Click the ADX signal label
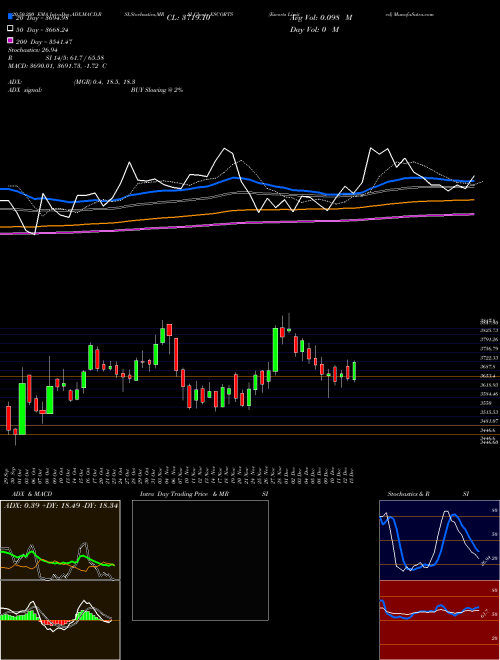This screenshot has height=660, width=500. [x=25, y=90]
